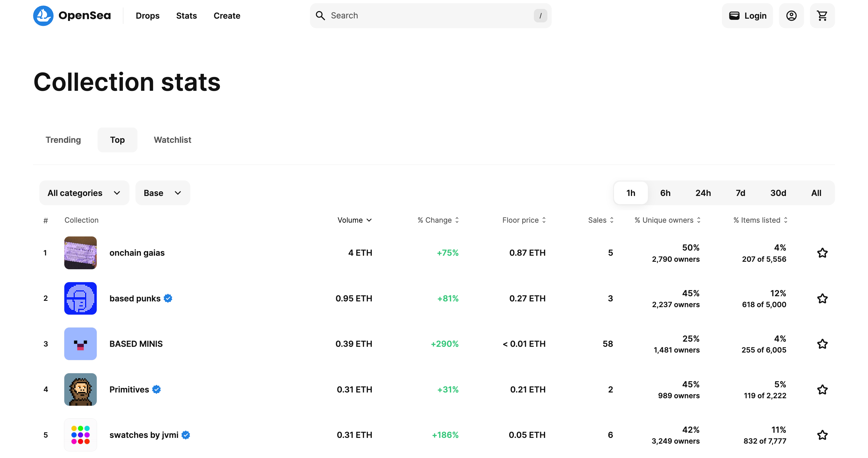This screenshot has height=458, width=868.
Task: Open the Drops menu item
Action: coord(148,16)
